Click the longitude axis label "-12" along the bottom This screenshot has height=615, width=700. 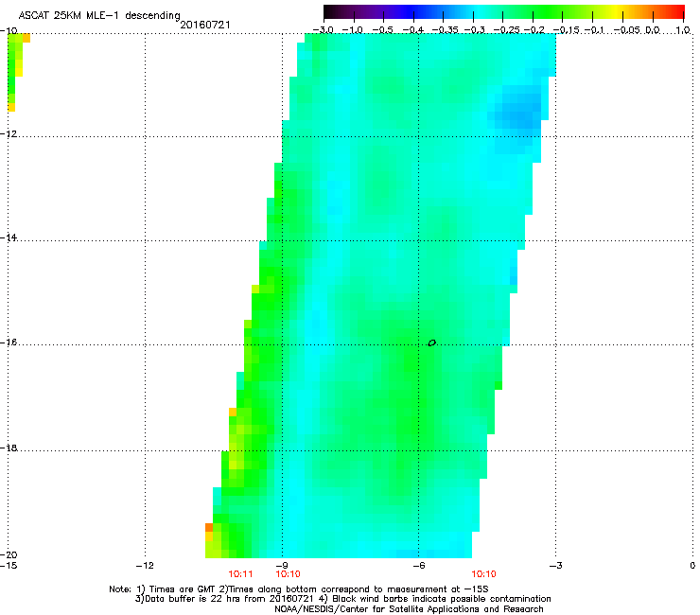pyautogui.click(x=145, y=566)
